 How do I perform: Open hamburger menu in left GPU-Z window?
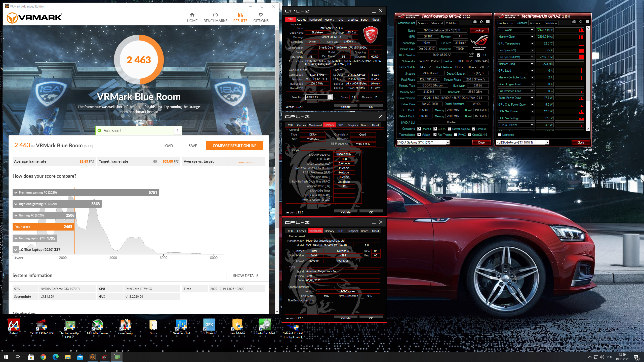coord(488,22)
